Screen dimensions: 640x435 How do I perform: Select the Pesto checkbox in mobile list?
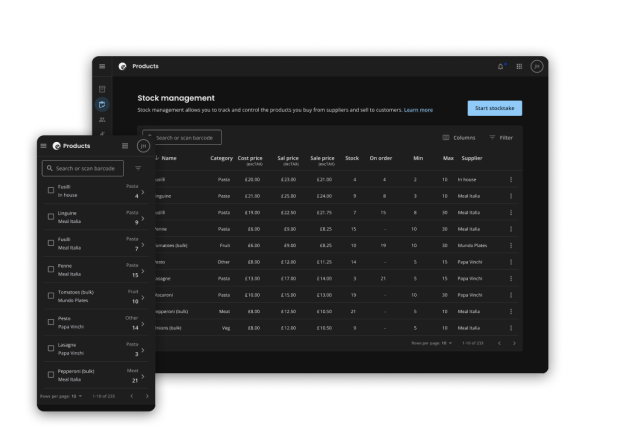[x=51, y=321]
